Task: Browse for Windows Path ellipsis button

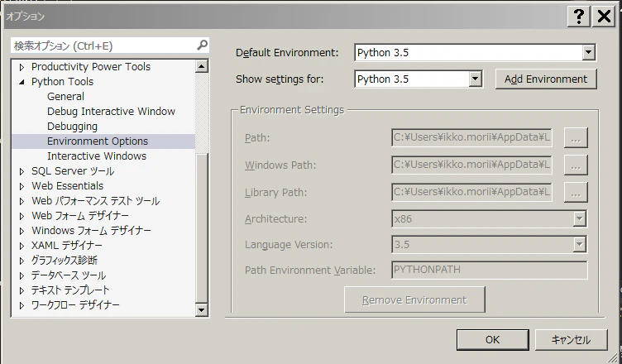Action: 576,165
